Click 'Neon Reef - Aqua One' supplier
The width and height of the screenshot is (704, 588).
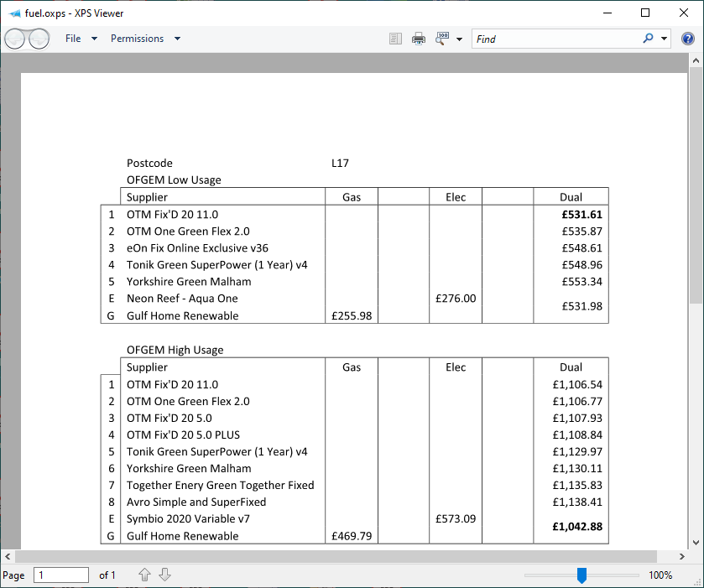pyautogui.click(x=182, y=299)
